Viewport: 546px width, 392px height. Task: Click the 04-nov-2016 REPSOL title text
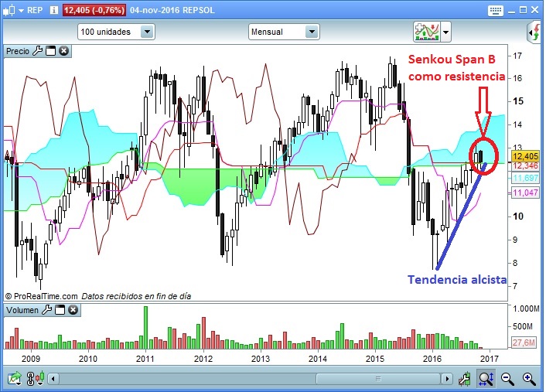172,10
